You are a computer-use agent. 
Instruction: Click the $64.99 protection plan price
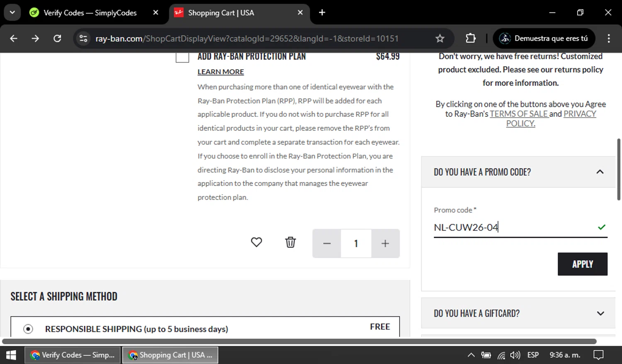(388, 57)
